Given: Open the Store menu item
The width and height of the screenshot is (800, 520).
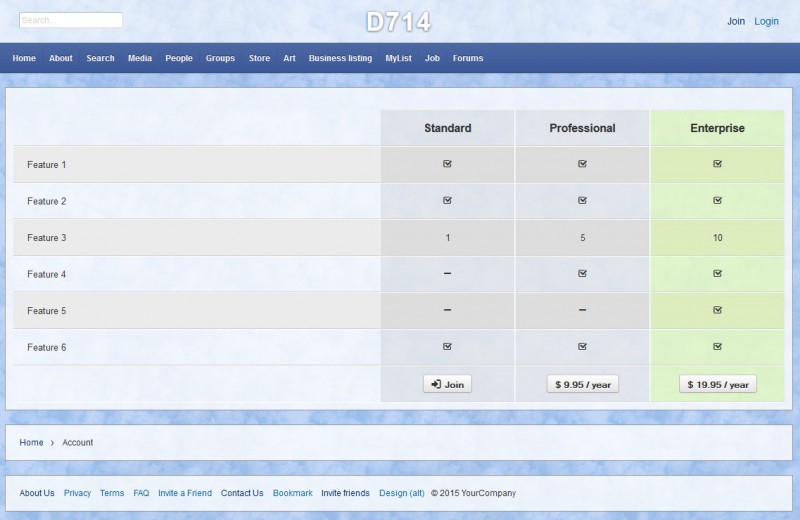Looking at the screenshot, I should (260, 58).
